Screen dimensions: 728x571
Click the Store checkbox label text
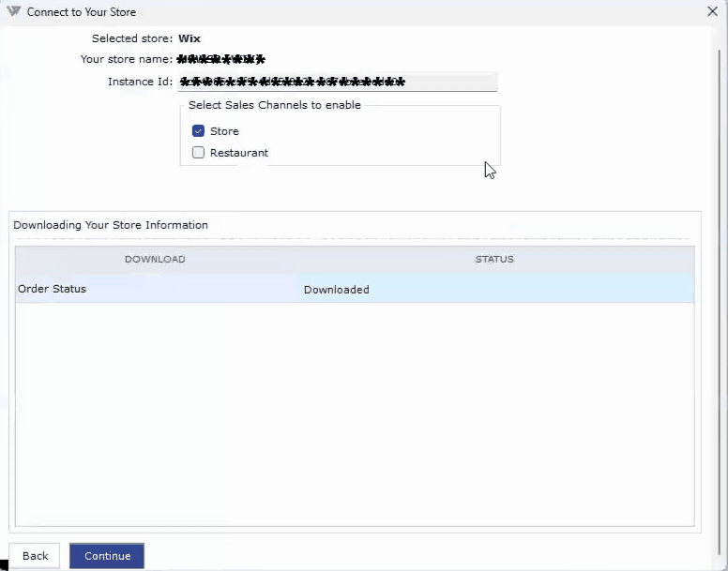[224, 131]
